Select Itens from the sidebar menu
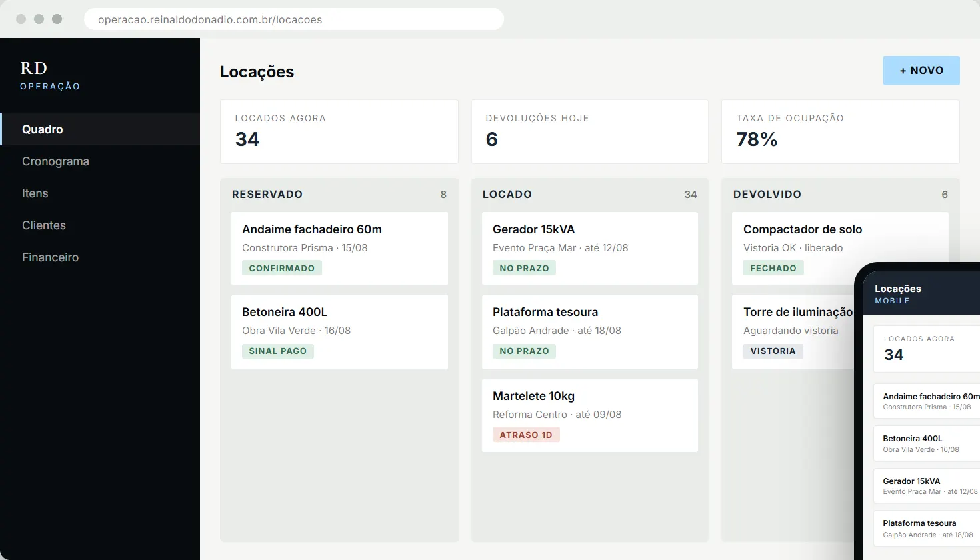The height and width of the screenshot is (560, 980). (x=100, y=193)
